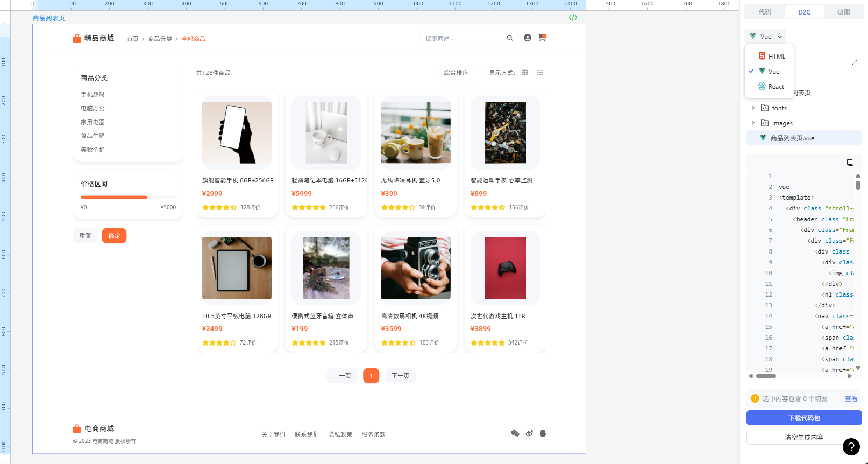Image resolution: width=868 pixels, height=464 pixels.
Task: Expand the fonts folder
Action: (753, 108)
